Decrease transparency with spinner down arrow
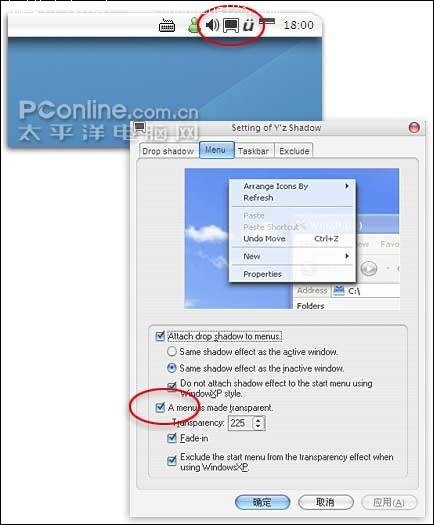The image size is (434, 525). tap(258, 426)
